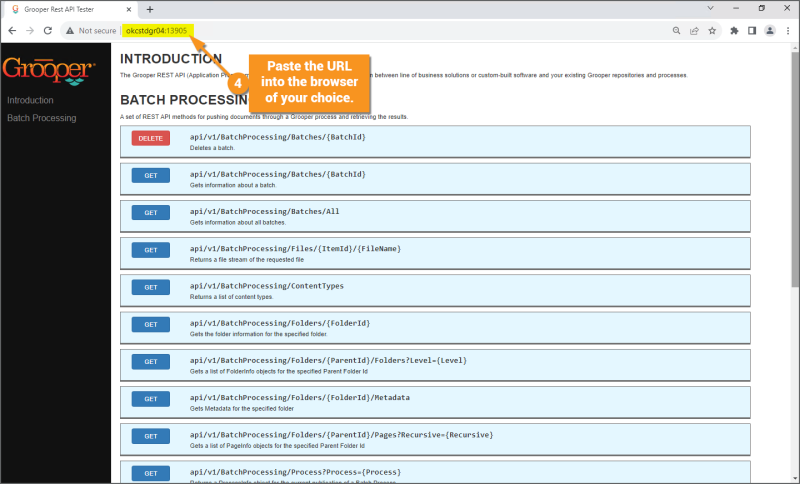800x484 pixels.
Task: Click GET button for ContentTypes
Action: point(151,287)
